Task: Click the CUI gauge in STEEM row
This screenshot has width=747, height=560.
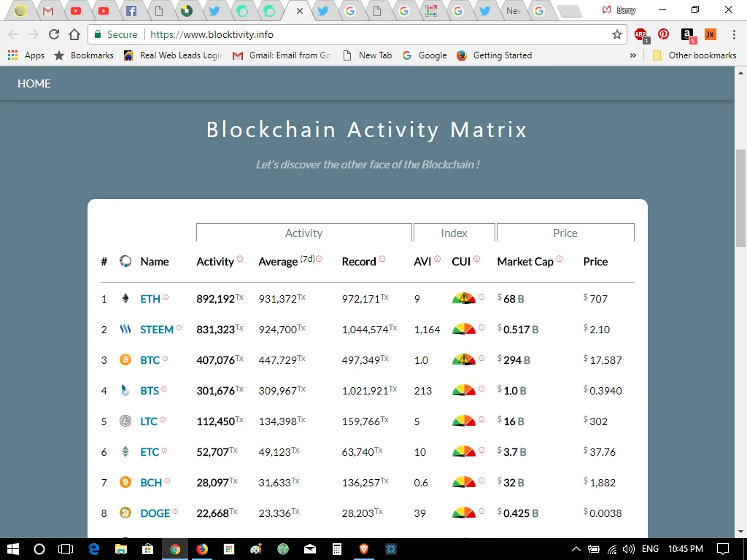Action: [x=463, y=329]
